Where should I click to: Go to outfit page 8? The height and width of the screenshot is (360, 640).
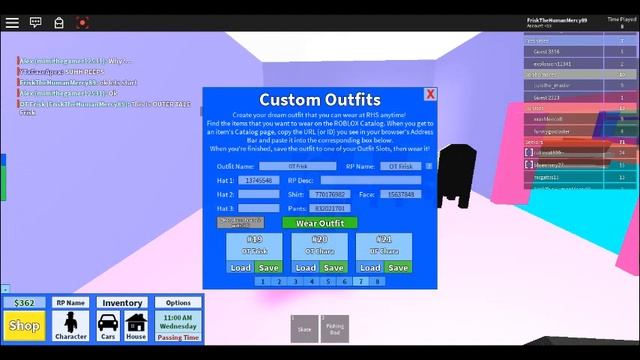[377, 281]
